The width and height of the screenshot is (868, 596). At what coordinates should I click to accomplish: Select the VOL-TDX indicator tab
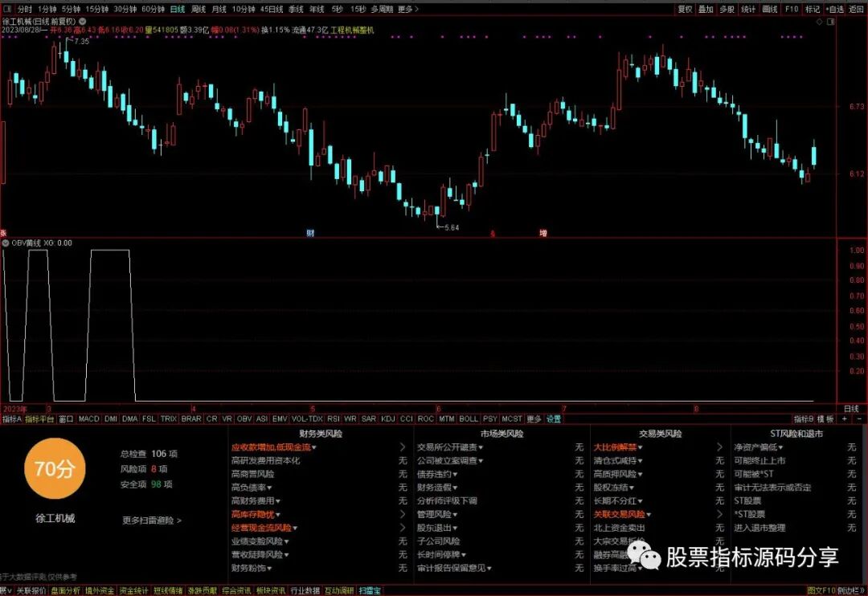tap(307, 419)
